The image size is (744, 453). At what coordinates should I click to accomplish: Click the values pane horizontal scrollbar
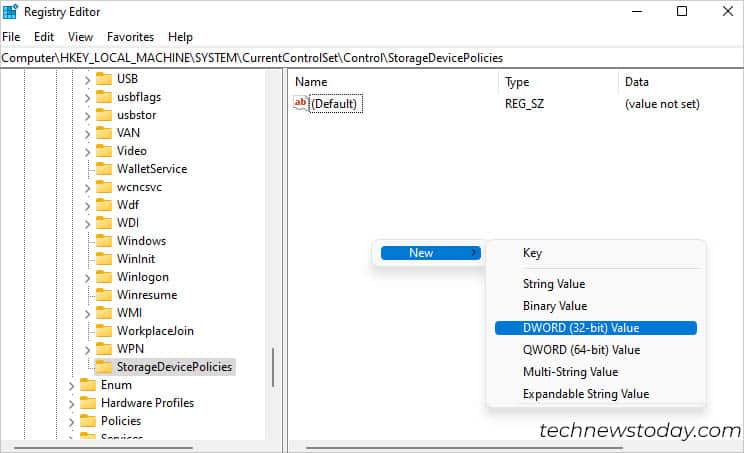(x=464, y=447)
